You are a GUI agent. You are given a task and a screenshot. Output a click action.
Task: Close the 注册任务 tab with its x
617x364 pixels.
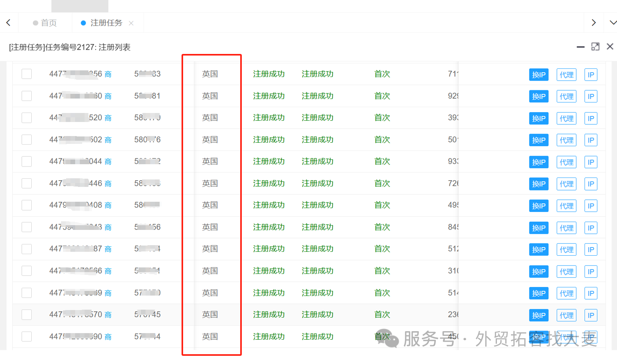(131, 23)
